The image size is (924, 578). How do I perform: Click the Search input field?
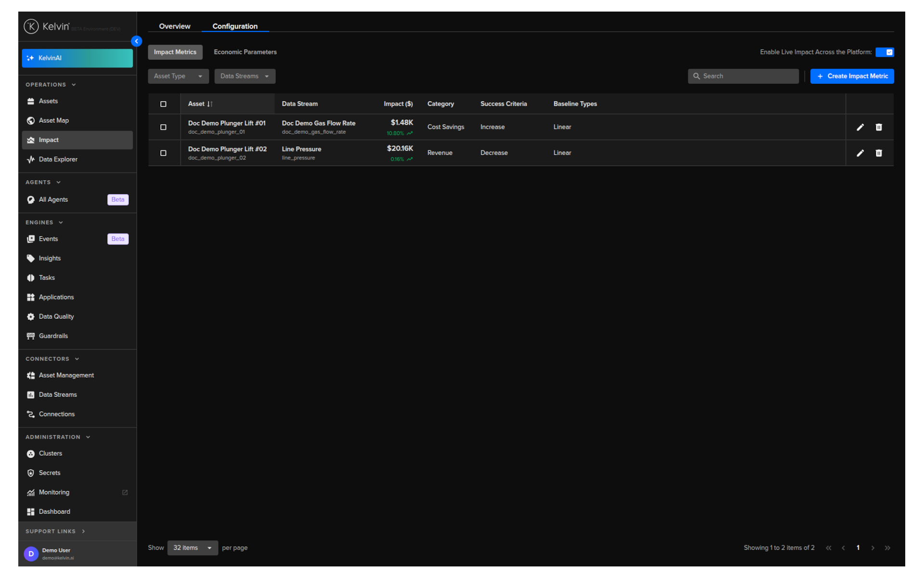pyautogui.click(x=743, y=76)
